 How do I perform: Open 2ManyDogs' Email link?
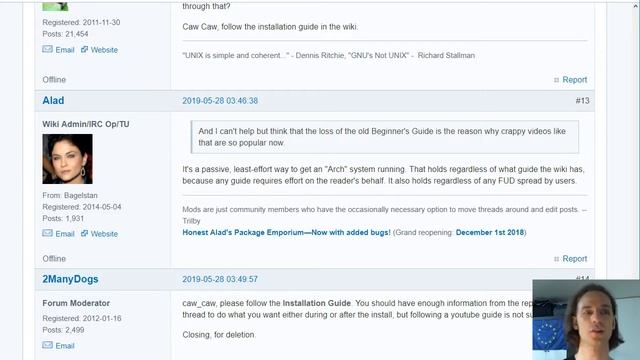65,346
